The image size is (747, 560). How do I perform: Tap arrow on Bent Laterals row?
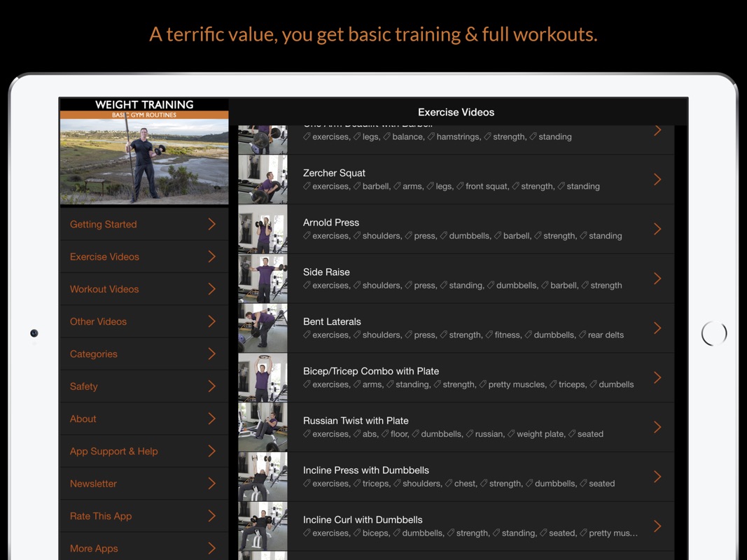click(x=657, y=328)
